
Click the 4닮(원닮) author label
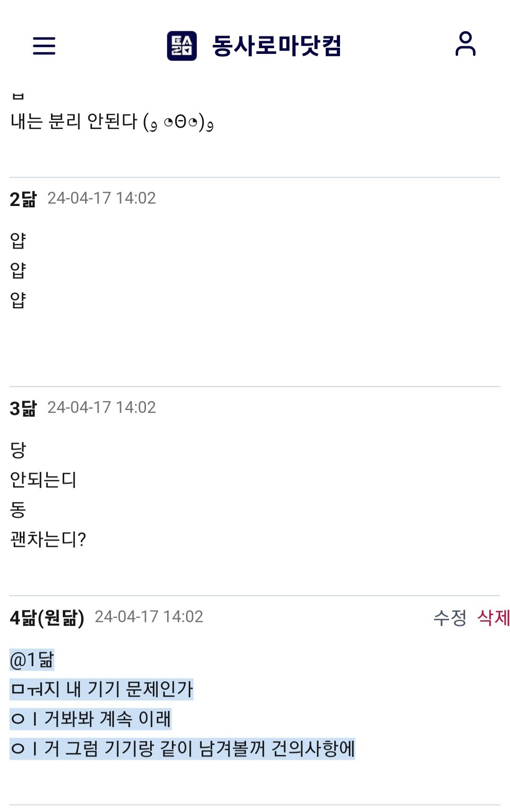[x=47, y=617]
